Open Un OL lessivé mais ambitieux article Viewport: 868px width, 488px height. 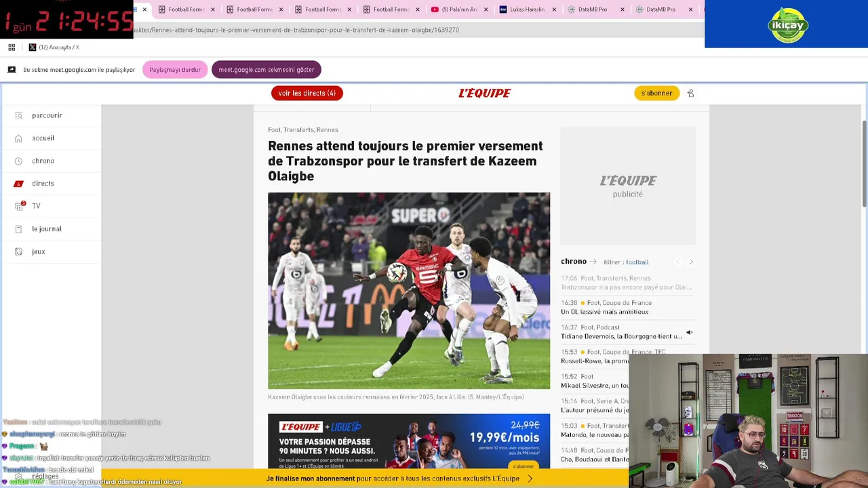pos(627,308)
